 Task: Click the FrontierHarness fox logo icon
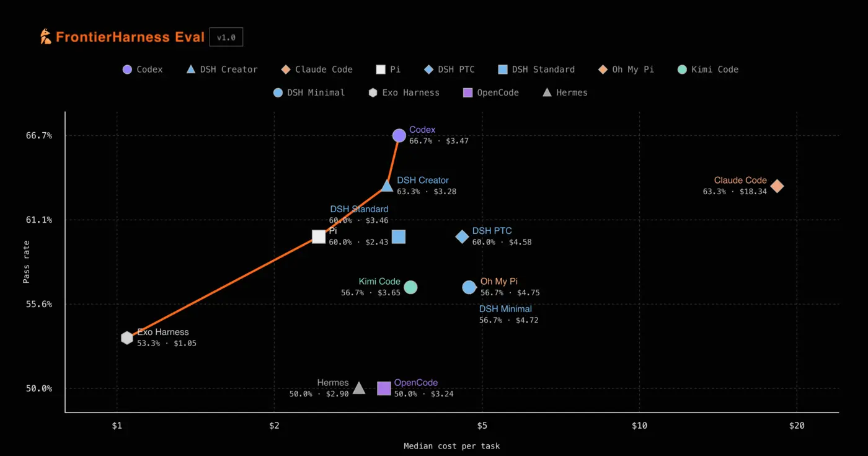(x=46, y=37)
